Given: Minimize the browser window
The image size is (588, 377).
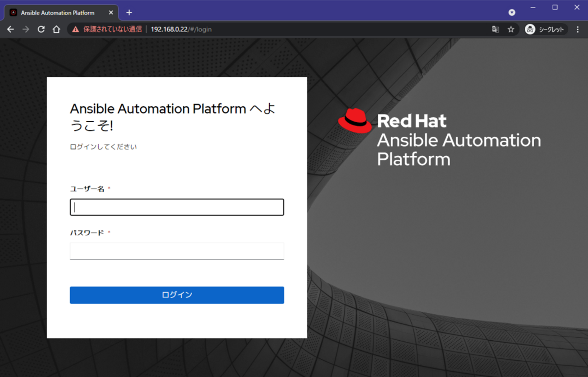Looking at the screenshot, I should point(533,7).
